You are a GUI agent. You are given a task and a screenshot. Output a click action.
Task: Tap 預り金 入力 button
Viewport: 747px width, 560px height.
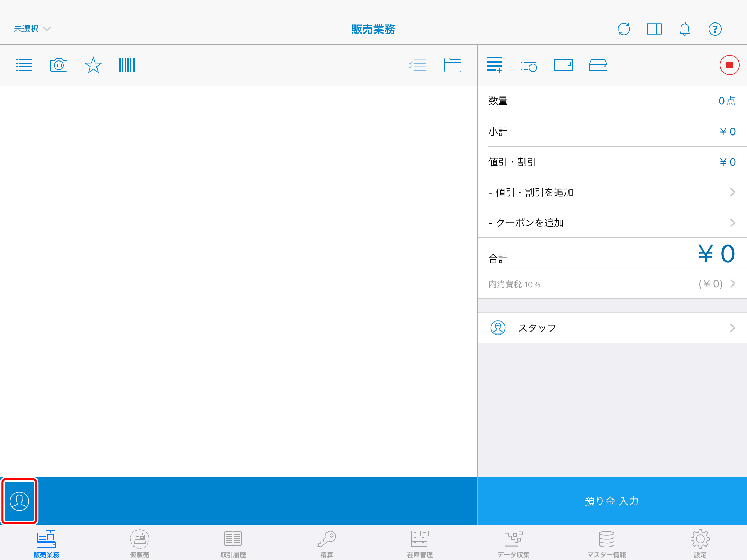612,501
